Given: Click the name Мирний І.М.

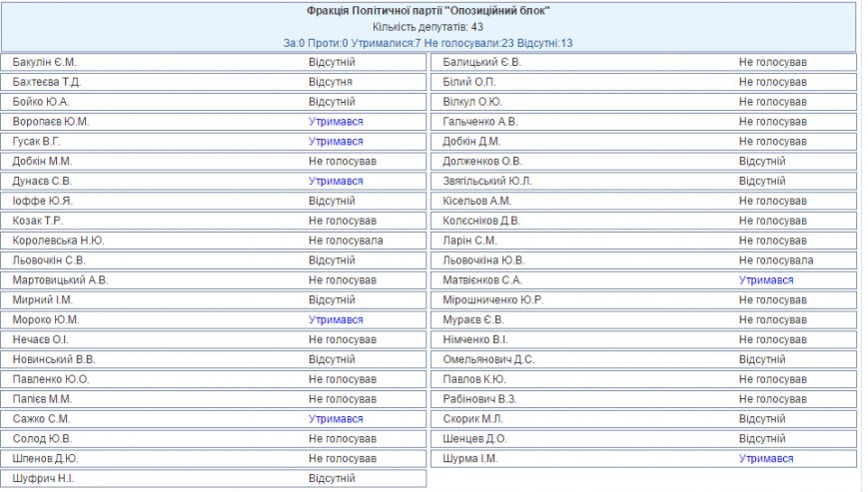Looking at the screenshot, I should pyautogui.click(x=43, y=300).
